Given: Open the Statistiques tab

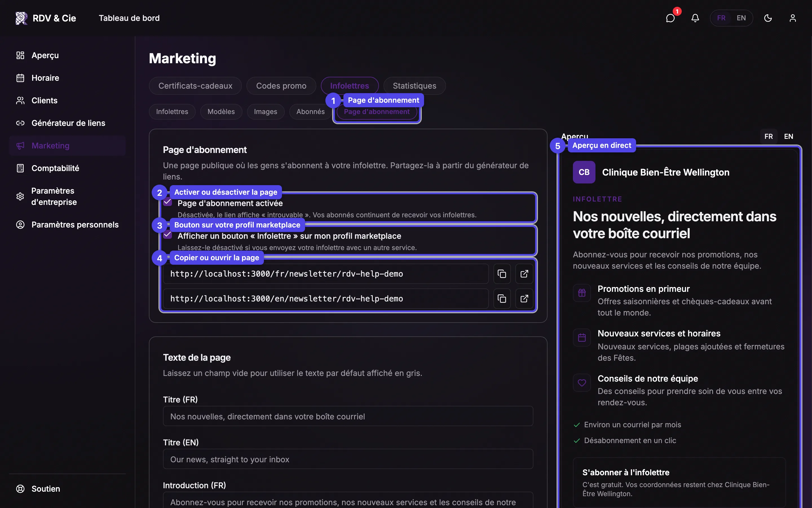Looking at the screenshot, I should (x=414, y=86).
